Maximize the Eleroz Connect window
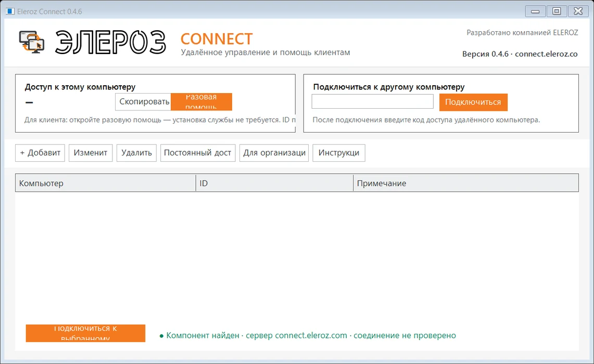594x364 pixels. (557, 11)
